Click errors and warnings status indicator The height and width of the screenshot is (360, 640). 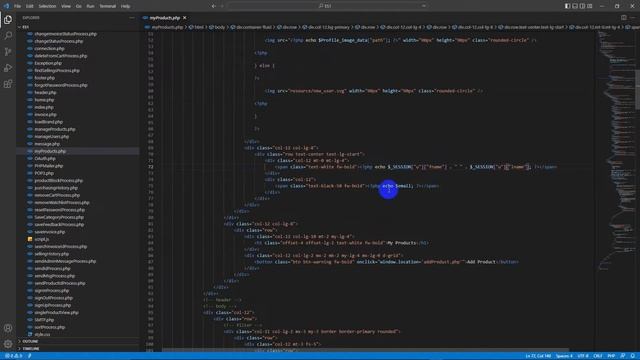tap(13, 356)
